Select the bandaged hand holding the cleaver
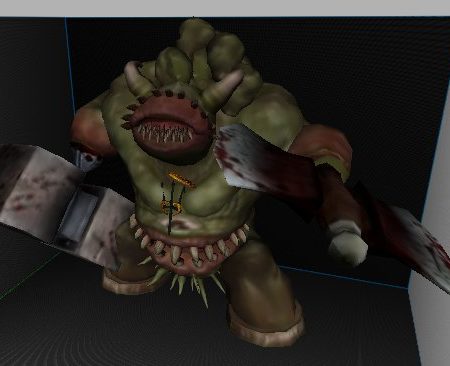 [x=347, y=243]
